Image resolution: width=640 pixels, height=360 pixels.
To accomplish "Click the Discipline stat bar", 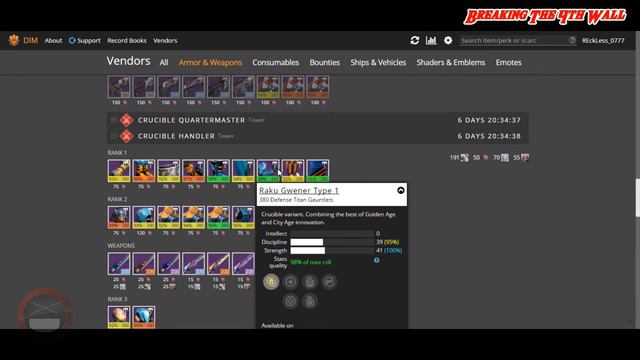I will coord(332,242).
